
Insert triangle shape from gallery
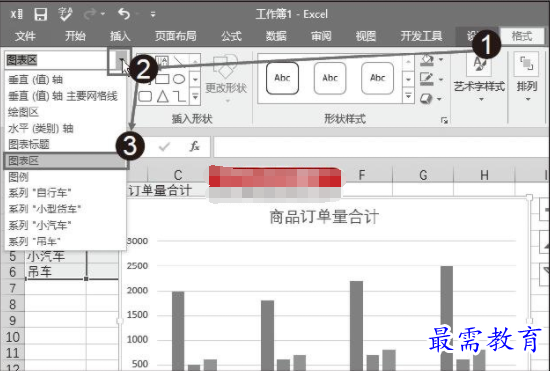[x=162, y=96]
